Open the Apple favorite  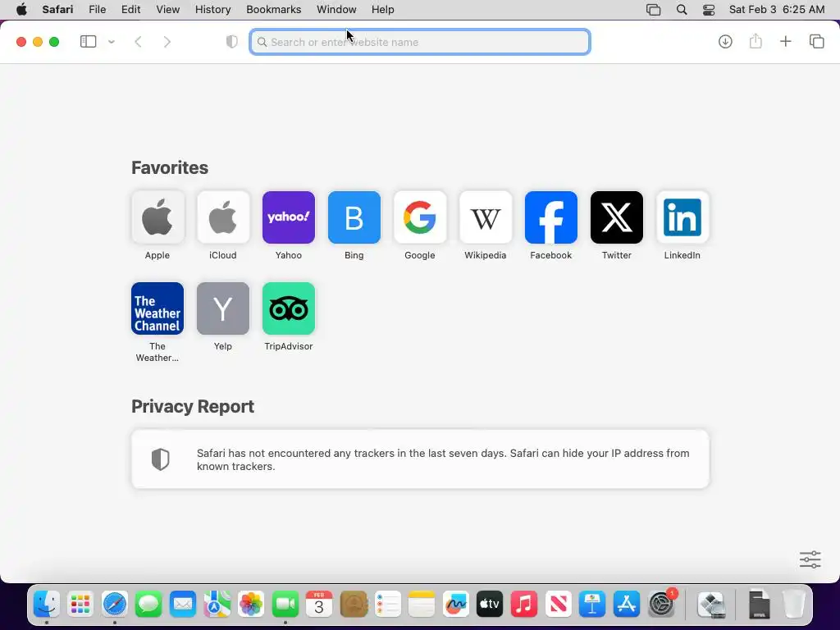[157, 217]
